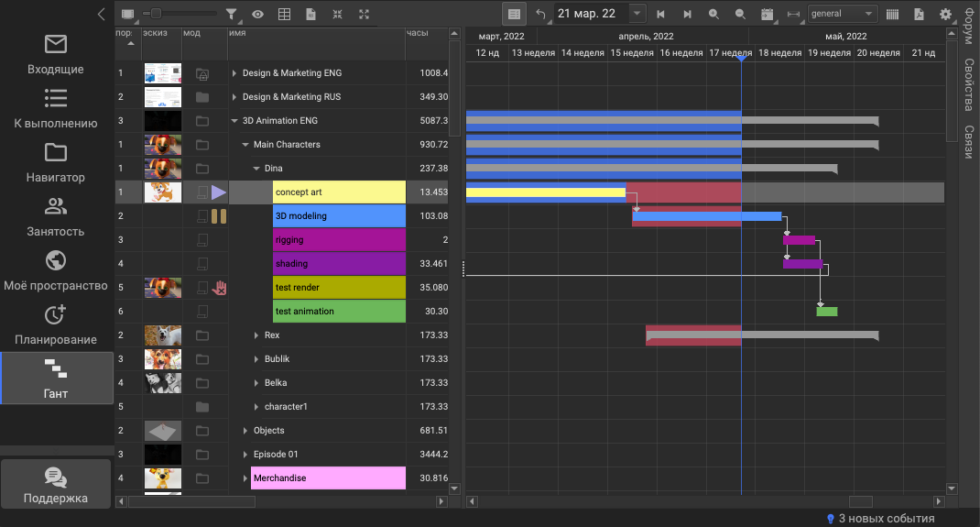Collapse the Dina tree node
The image size is (980, 527).
256,169
